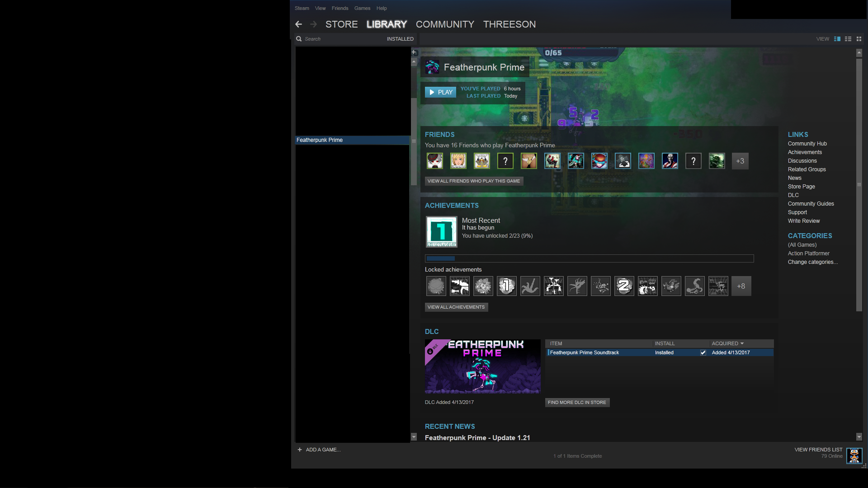This screenshot has height=488, width=868.
Task: Open the Games menu
Action: pos(362,8)
